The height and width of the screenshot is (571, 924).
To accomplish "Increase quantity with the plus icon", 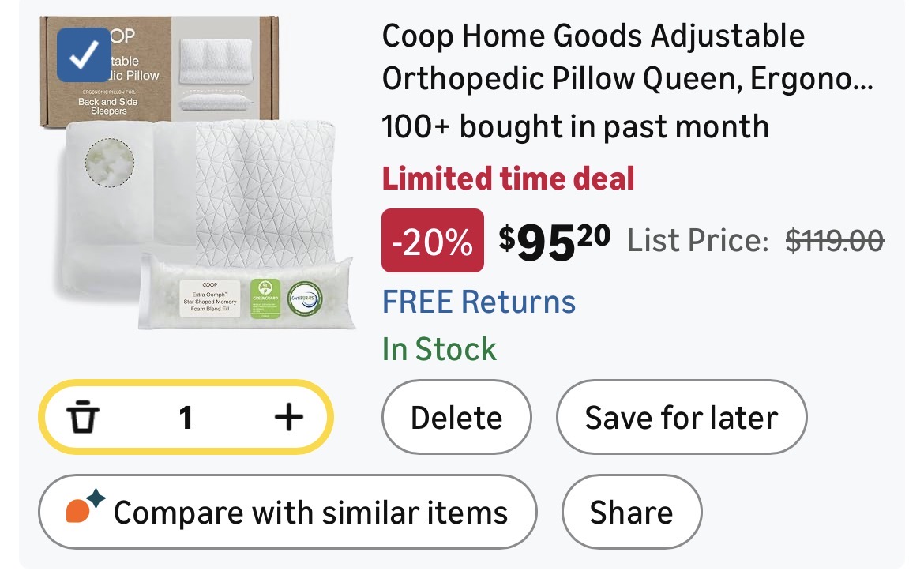I will pyautogui.click(x=289, y=417).
